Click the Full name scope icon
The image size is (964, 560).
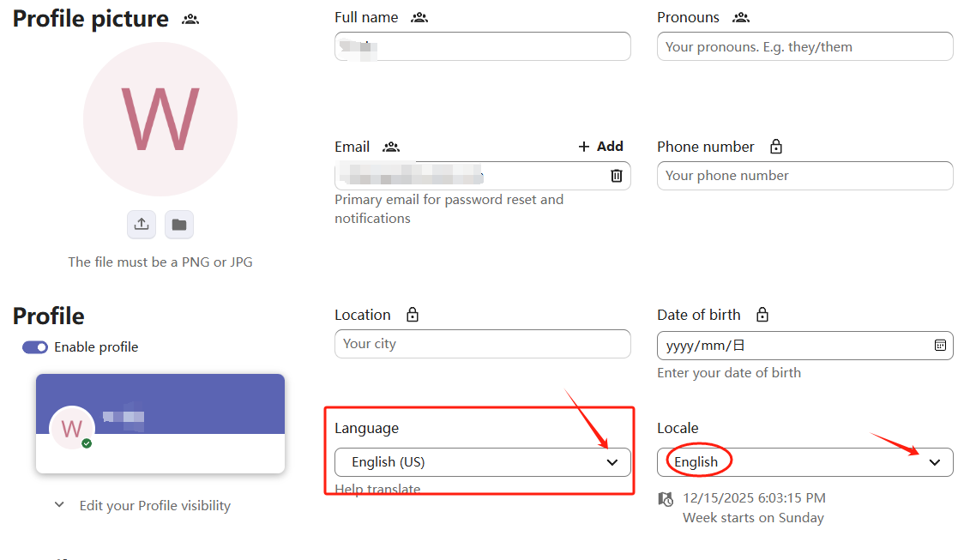pyautogui.click(x=419, y=17)
